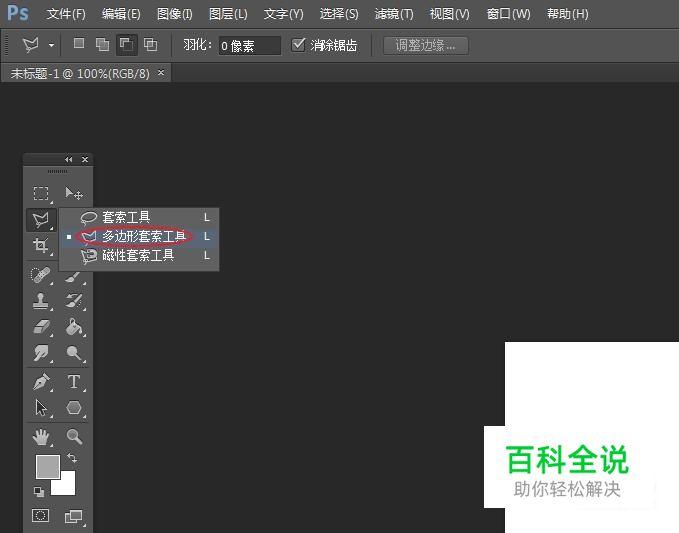Pick 套索工具 from the flyout
Image resolution: width=679 pixels, height=533 pixels.
[x=139, y=217]
